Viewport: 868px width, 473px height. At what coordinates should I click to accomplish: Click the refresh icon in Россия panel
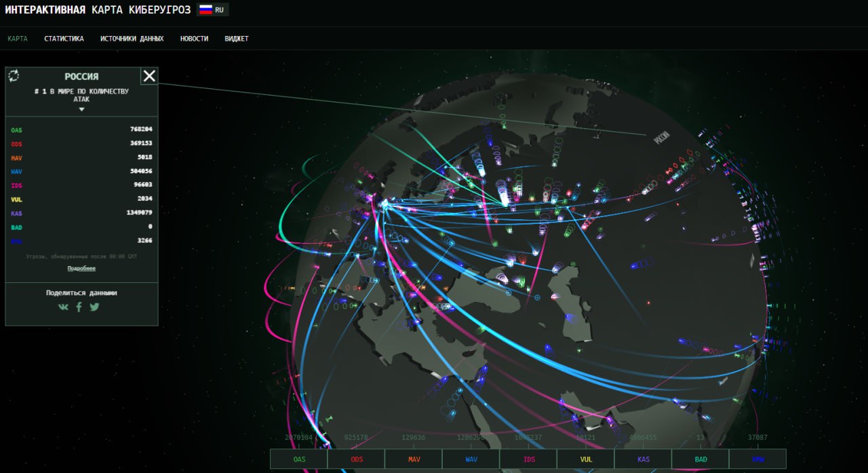click(x=14, y=76)
